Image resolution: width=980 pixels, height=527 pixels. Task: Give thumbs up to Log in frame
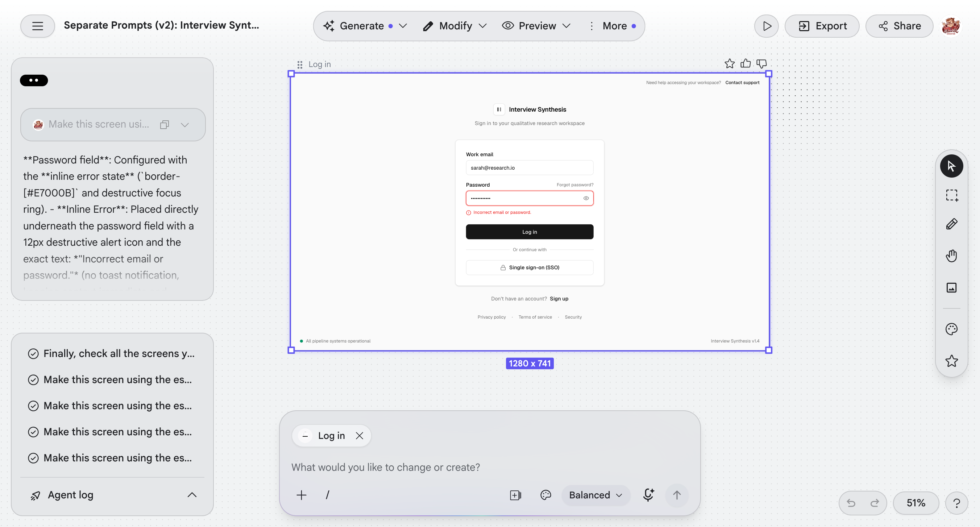tap(746, 63)
